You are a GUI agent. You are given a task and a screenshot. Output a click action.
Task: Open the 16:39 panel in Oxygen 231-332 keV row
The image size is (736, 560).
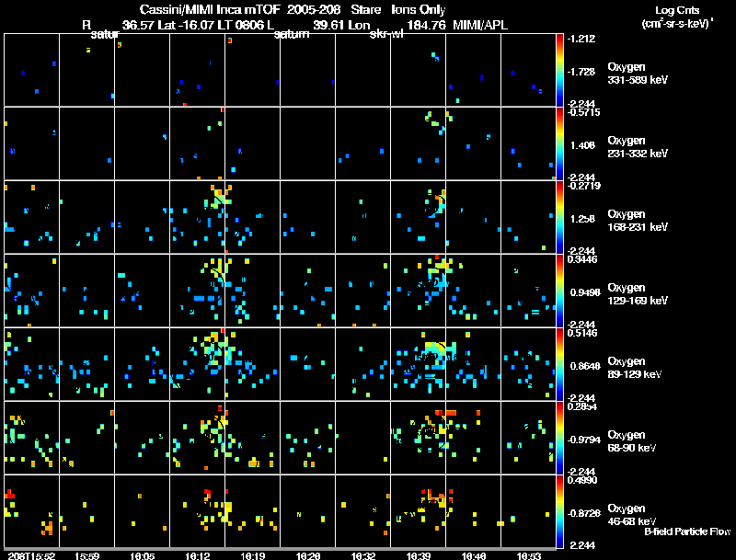419,143
